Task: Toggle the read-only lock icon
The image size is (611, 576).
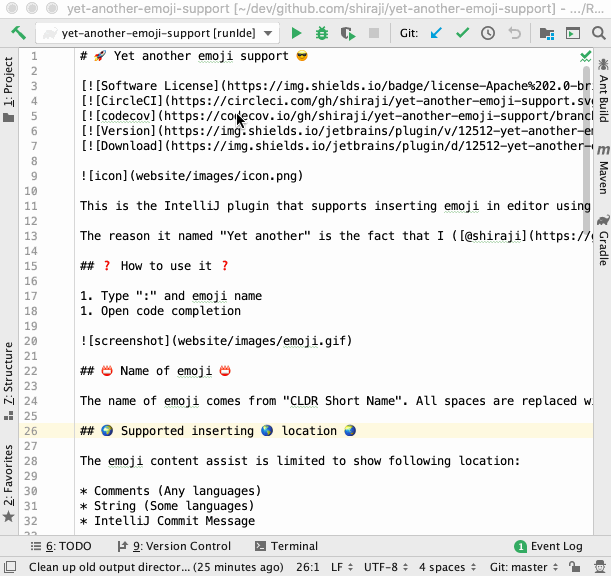Action: pyautogui.click(x=574, y=567)
